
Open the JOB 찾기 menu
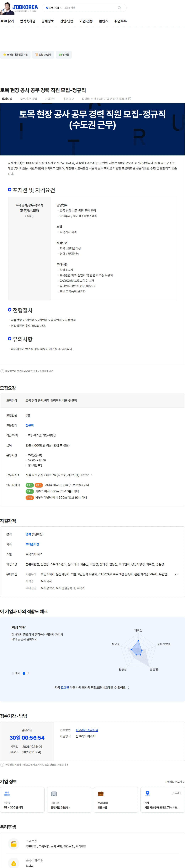click(7, 21)
